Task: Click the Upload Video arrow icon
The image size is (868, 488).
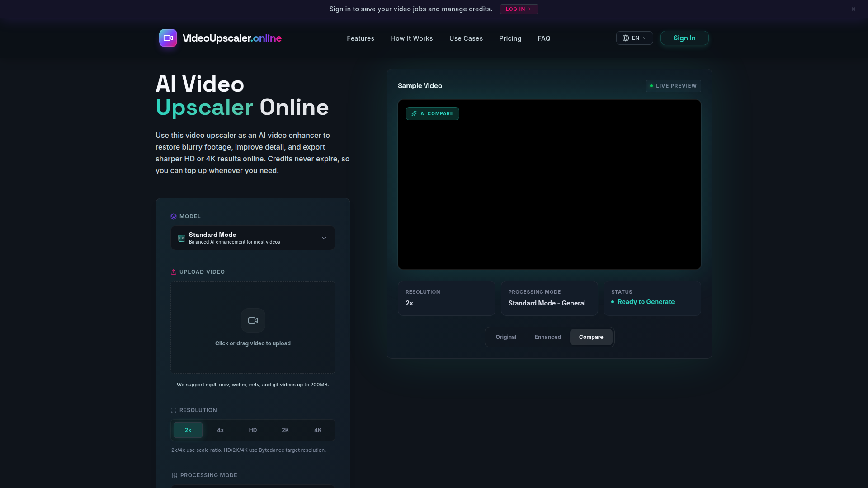Action: (174, 272)
